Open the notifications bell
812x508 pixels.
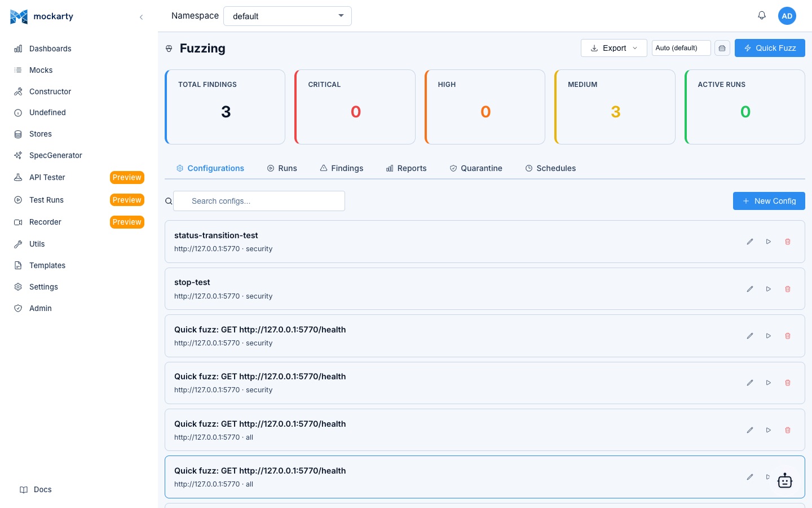pos(762,15)
